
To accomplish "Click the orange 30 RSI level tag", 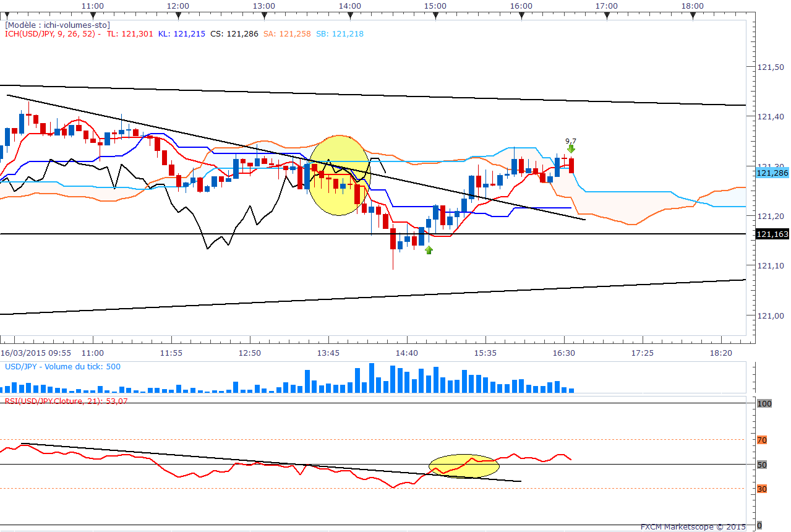I will tap(762, 489).
